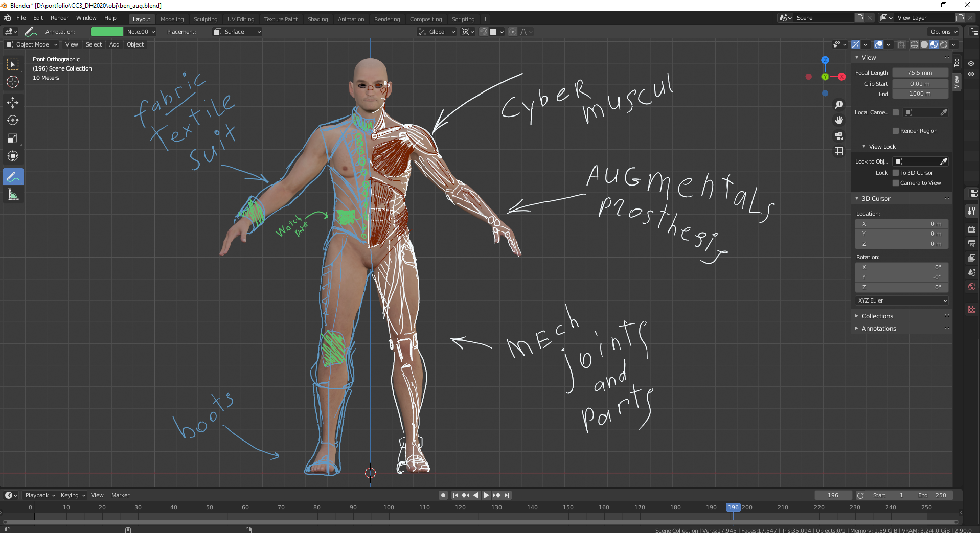Open the Keying popover in timeline
980x533 pixels.
point(73,495)
